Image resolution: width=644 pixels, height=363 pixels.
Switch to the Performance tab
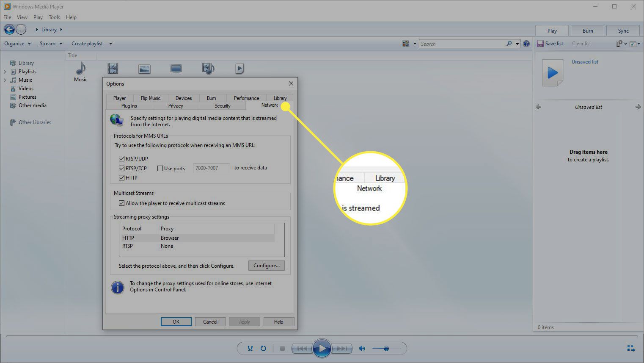tap(246, 98)
